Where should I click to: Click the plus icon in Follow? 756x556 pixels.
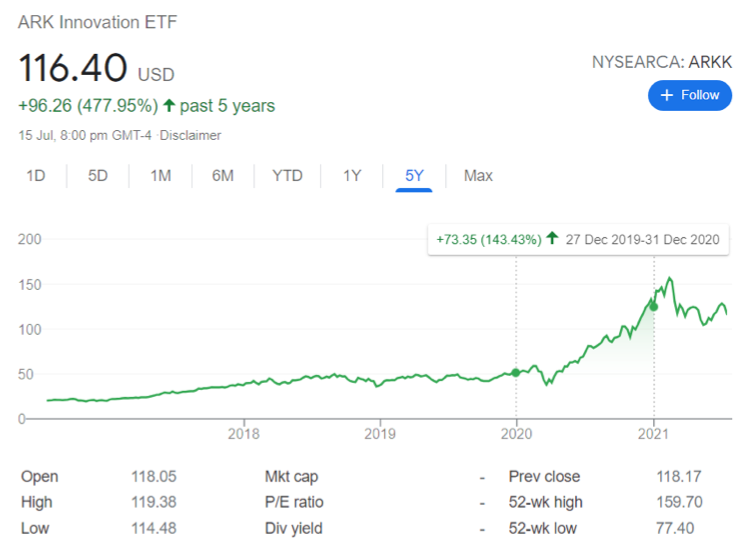pyautogui.click(x=668, y=96)
